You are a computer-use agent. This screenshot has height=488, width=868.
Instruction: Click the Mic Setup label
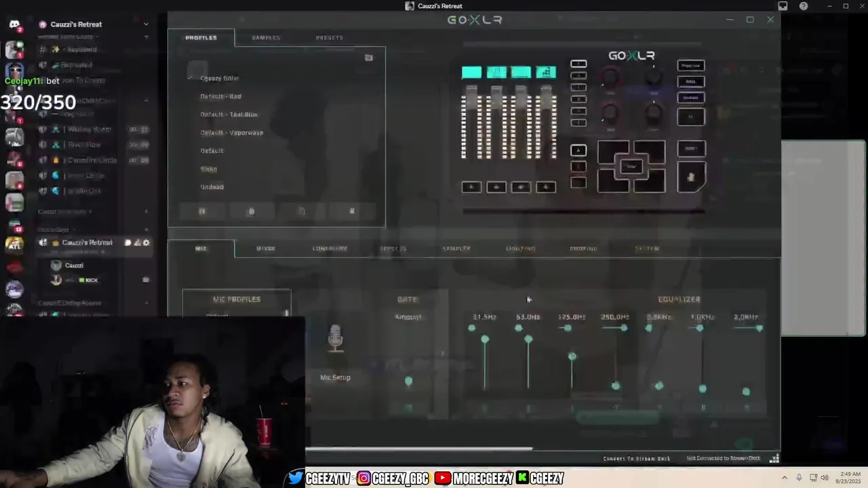click(335, 378)
